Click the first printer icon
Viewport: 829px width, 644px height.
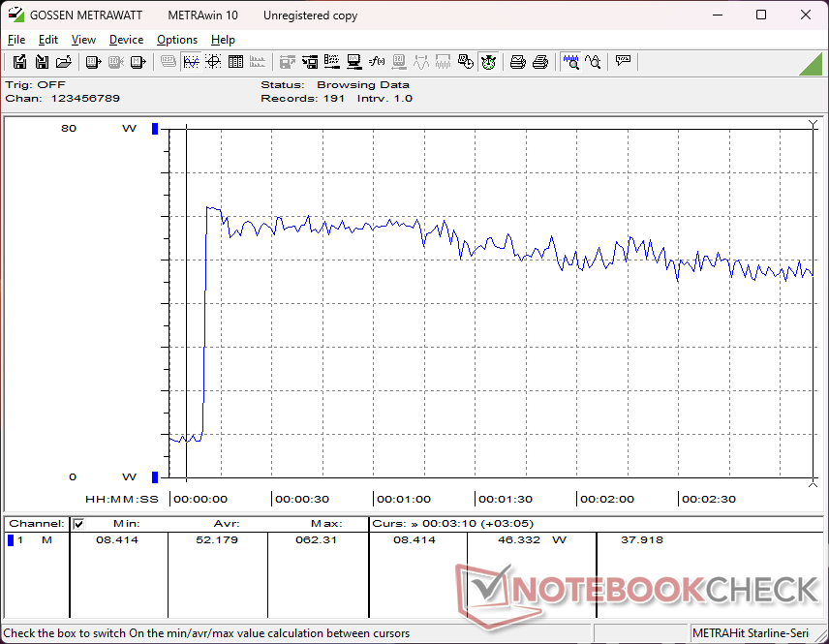[x=518, y=62]
